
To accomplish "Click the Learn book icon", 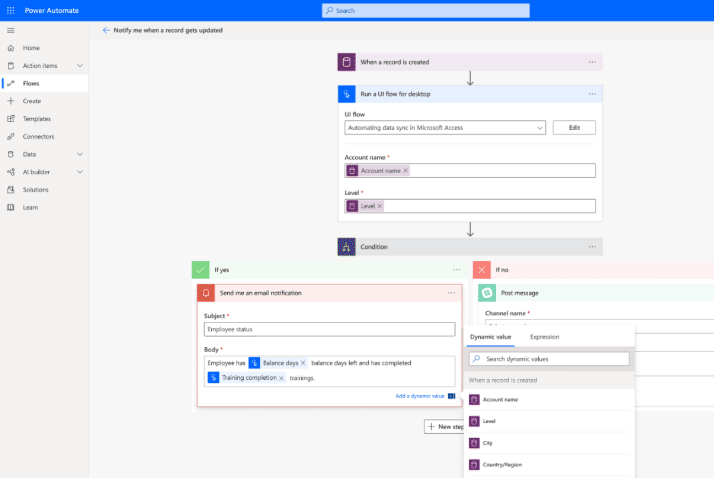I will click(11, 208).
